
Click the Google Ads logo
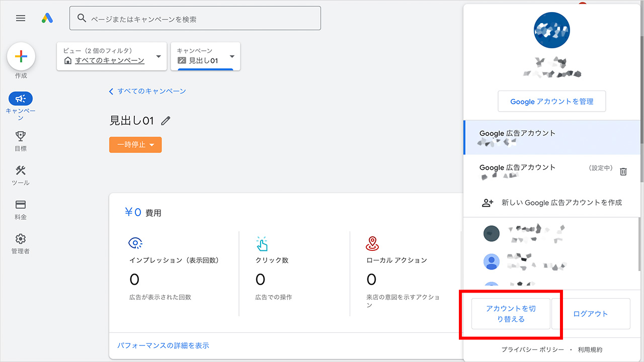point(47,18)
